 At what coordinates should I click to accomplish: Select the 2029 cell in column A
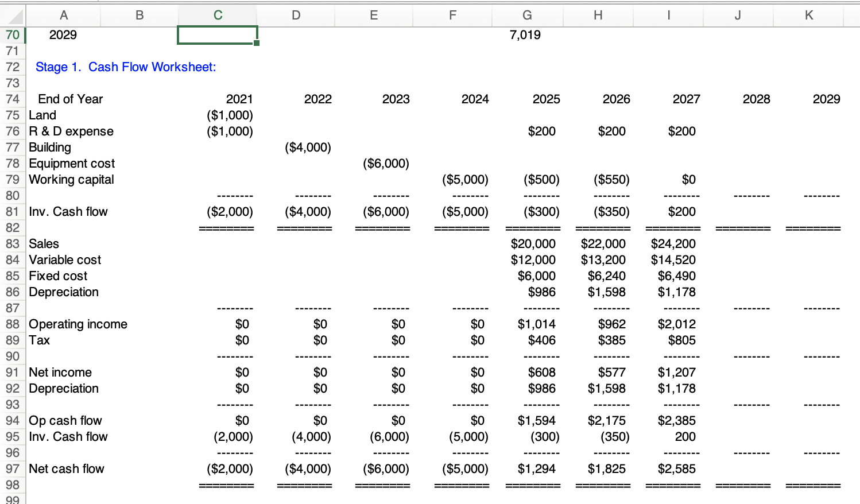coord(63,35)
